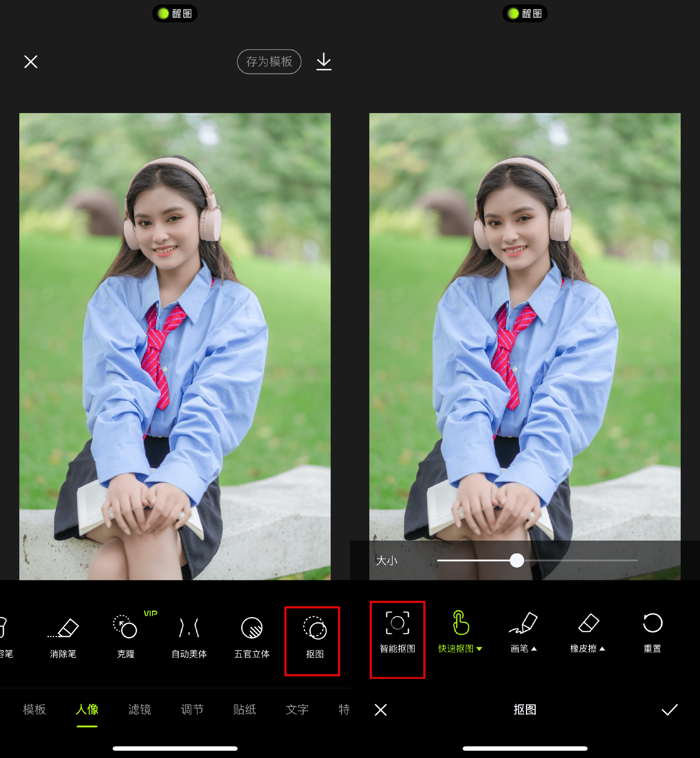Expand the 快速抠图 dropdown arrow

[x=479, y=649]
